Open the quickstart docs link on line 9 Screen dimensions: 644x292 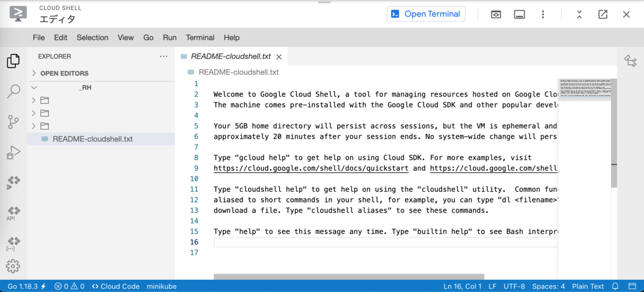(x=311, y=168)
